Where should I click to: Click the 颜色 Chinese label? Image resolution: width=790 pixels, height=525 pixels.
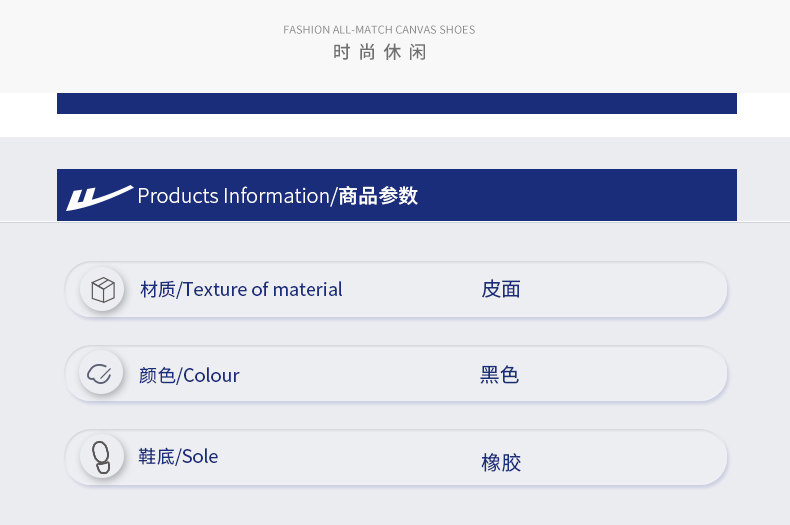(x=157, y=376)
